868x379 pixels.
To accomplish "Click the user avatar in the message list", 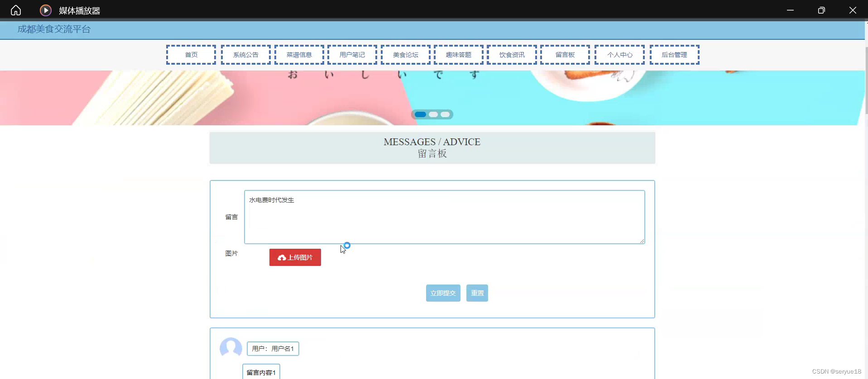I will [x=231, y=348].
